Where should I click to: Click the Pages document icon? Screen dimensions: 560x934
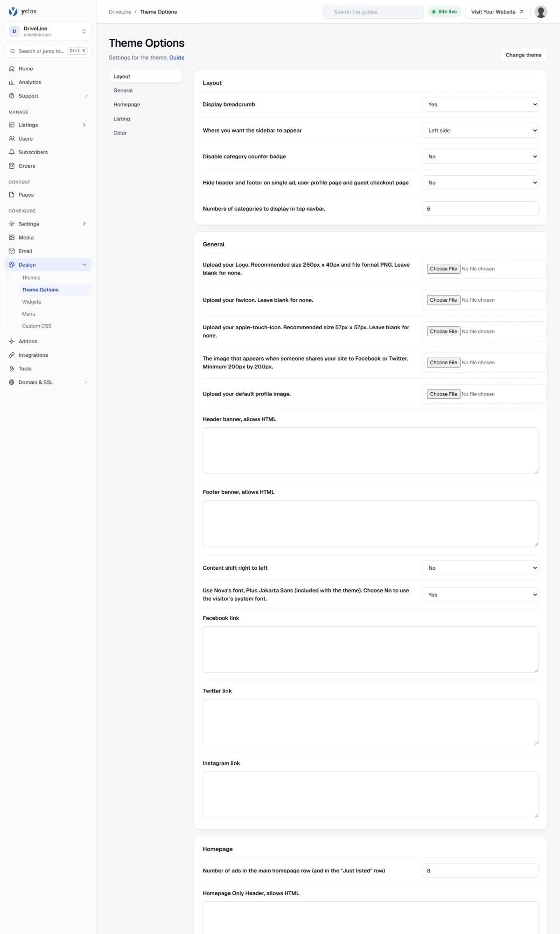coord(12,195)
